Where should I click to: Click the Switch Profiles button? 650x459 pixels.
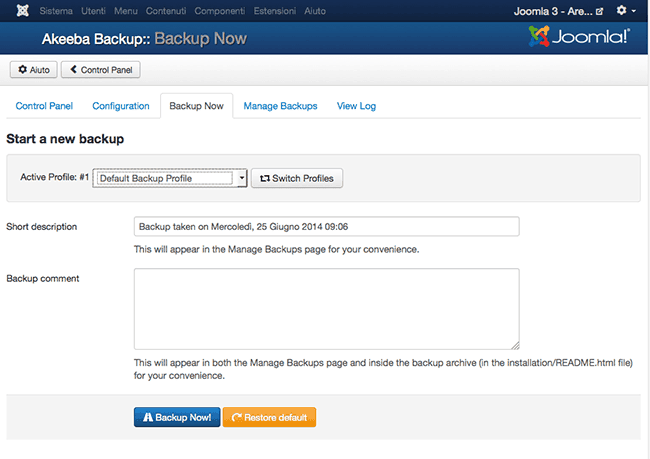[x=297, y=178]
